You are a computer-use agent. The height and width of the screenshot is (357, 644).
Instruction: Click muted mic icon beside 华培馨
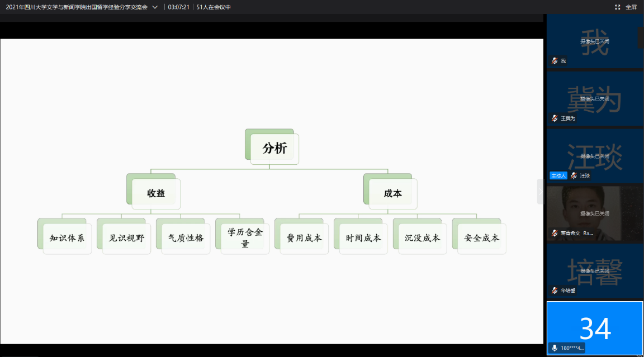[x=555, y=291]
